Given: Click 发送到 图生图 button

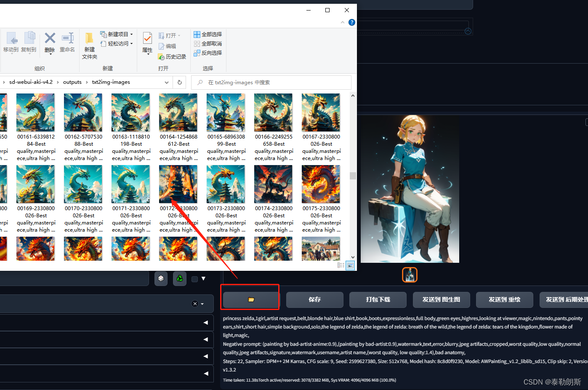Looking at the screenshot, I should pos(441,299).
